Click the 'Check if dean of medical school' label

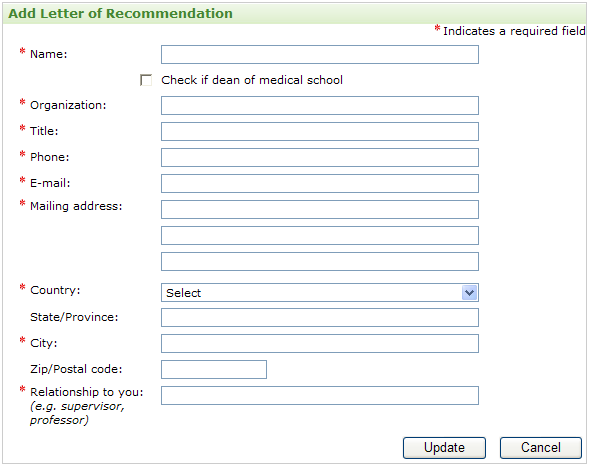pyautogui.click(x=252, y=80)
